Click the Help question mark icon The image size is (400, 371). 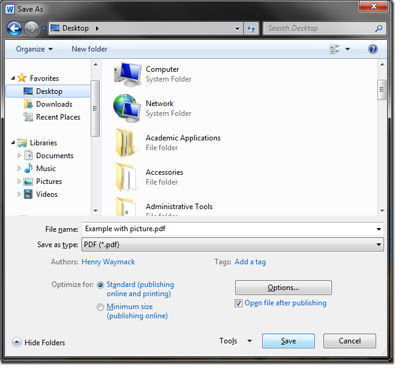point(373,49)
